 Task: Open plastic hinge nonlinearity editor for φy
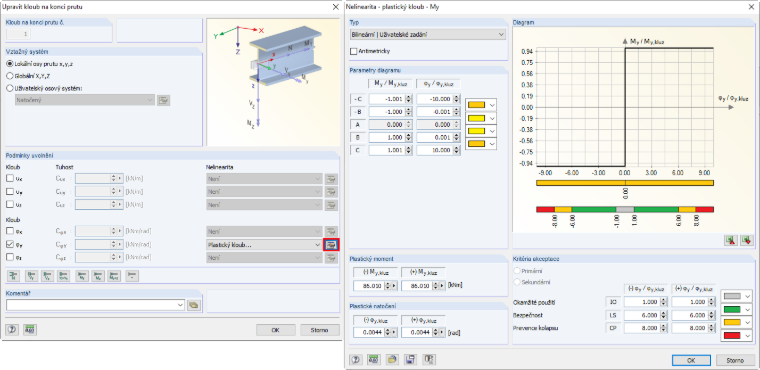(x=331, y=245)
